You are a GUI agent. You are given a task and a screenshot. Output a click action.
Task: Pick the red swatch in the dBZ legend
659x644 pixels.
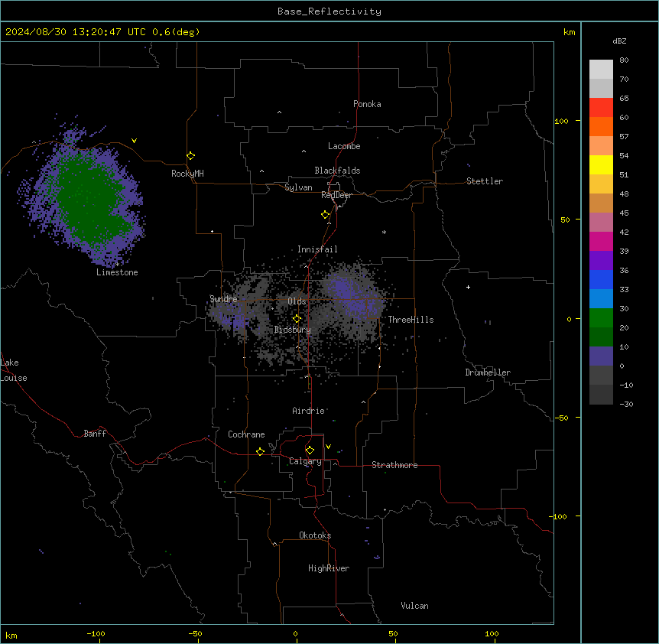(x=601, y=108)
